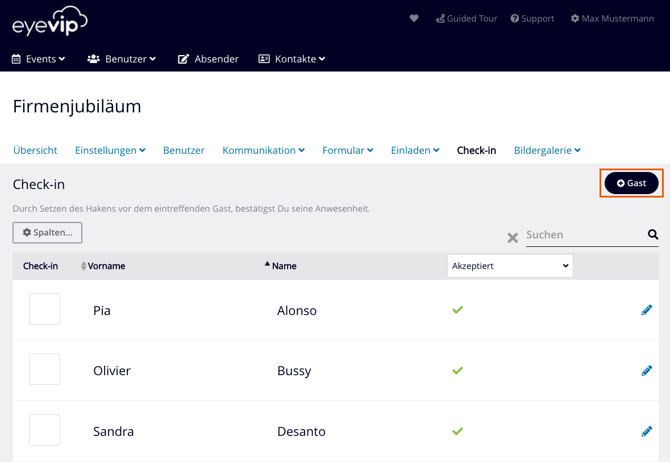The height and width of the screenshot is (462, 670).
Task: Click the heart icon in top bar
Action: 414,18
